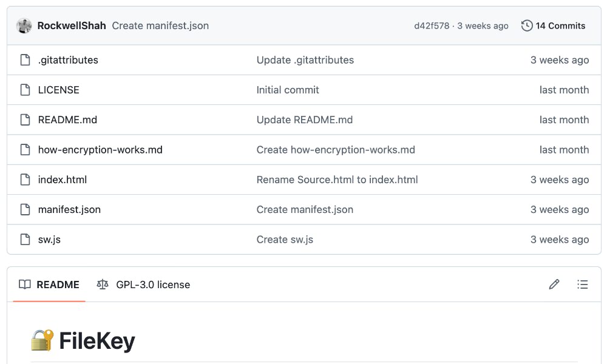Viewport: 607px width, 364px height.
Task: Click "last month" in README.md row
Action: pyautogui.click(x=564, y=120)
